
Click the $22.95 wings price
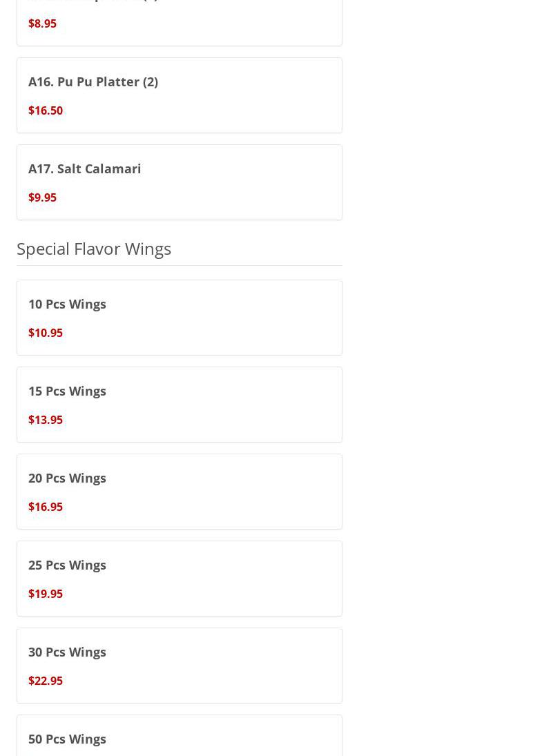tap(46, 681)
